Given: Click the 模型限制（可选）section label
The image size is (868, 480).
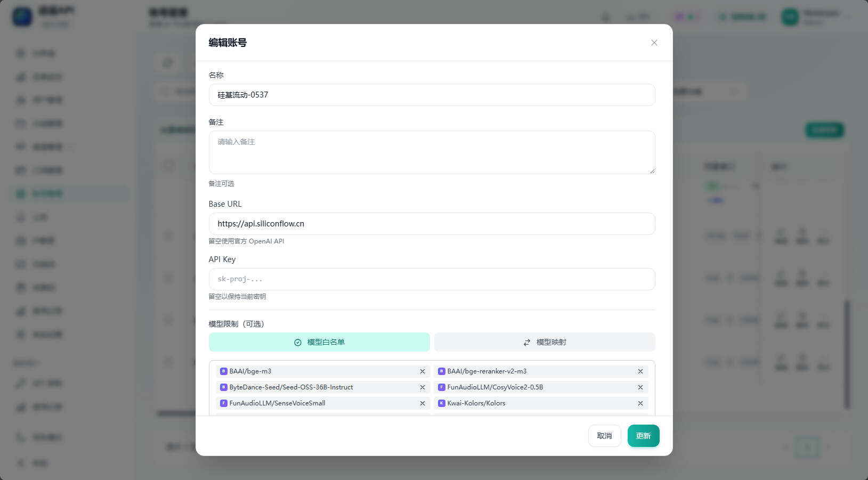Looking at the screenshot, I should (236, 324).
